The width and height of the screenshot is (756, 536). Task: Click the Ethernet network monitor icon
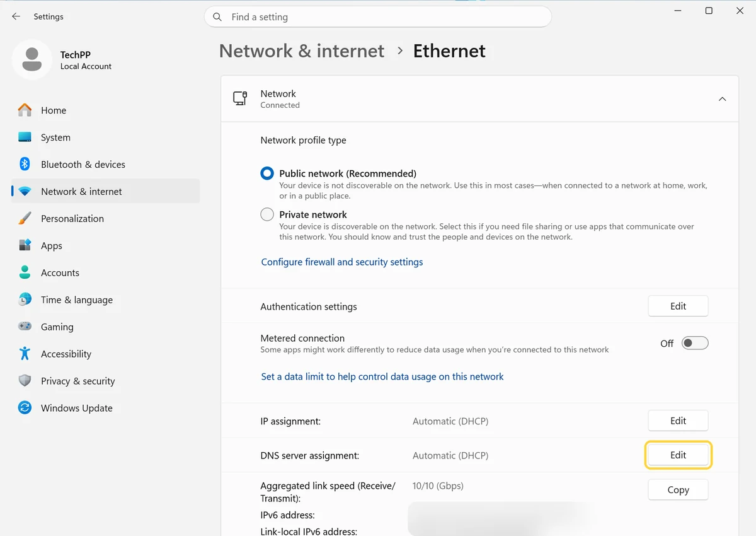[x=240, y=98]
